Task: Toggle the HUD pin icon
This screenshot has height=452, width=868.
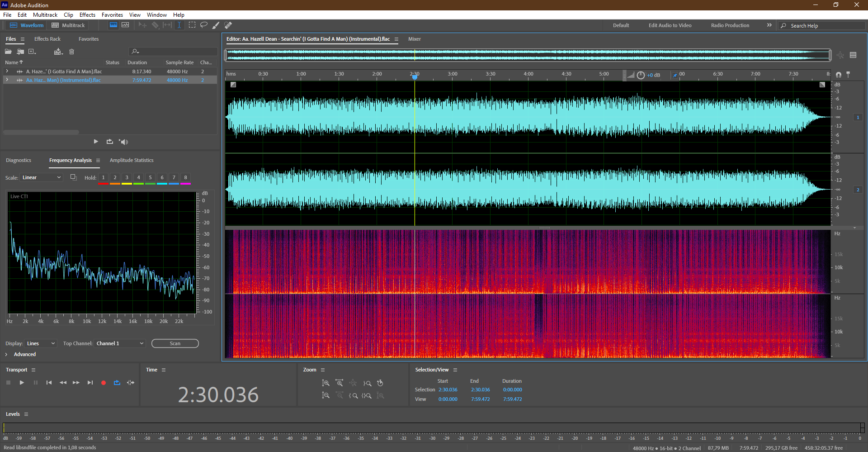Action: tap(675, 76)
